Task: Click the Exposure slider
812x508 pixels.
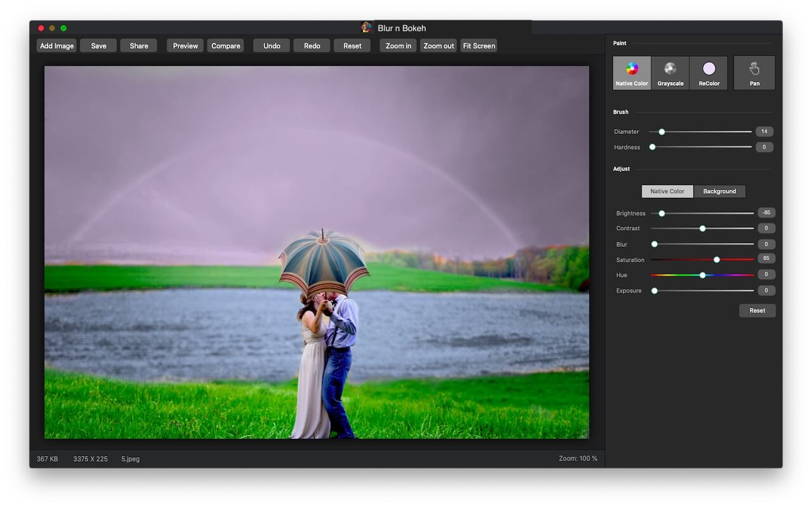Action: (x=703, y=290)
